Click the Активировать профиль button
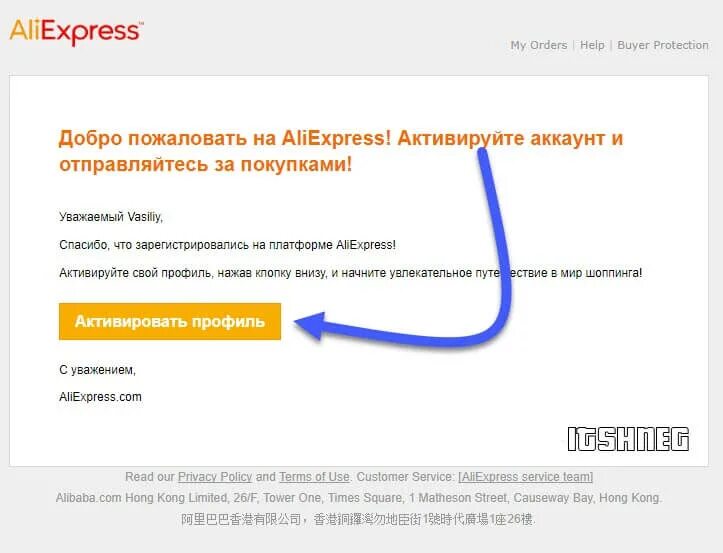This screenshot has width=723, height=553. [170, 321]
